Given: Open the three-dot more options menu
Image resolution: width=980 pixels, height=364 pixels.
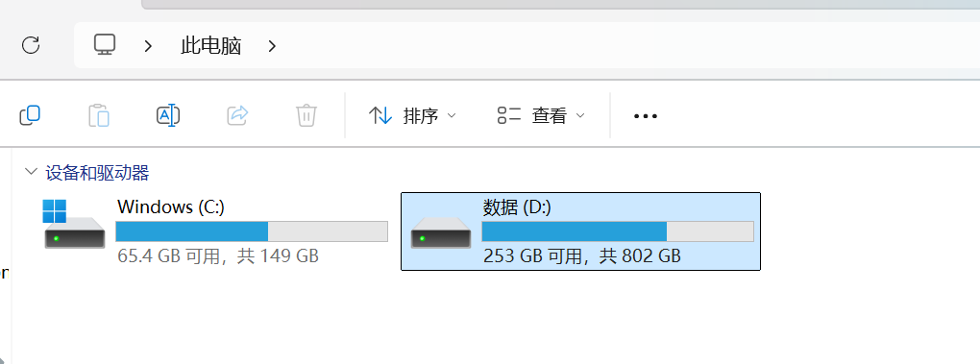Looking at the screenshot, I should [645, 116].
